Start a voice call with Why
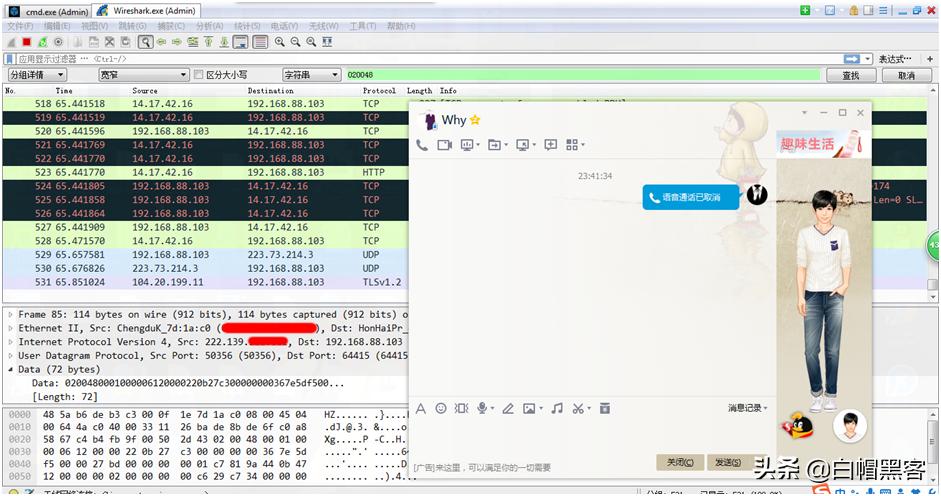Screen dimensions: 941x496 coord(422,145)
